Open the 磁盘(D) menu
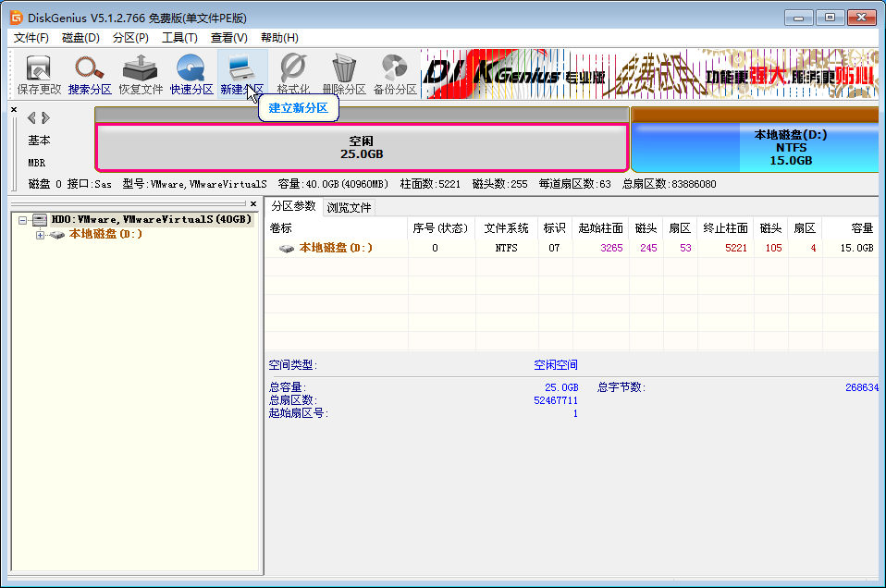 [80, 38]
